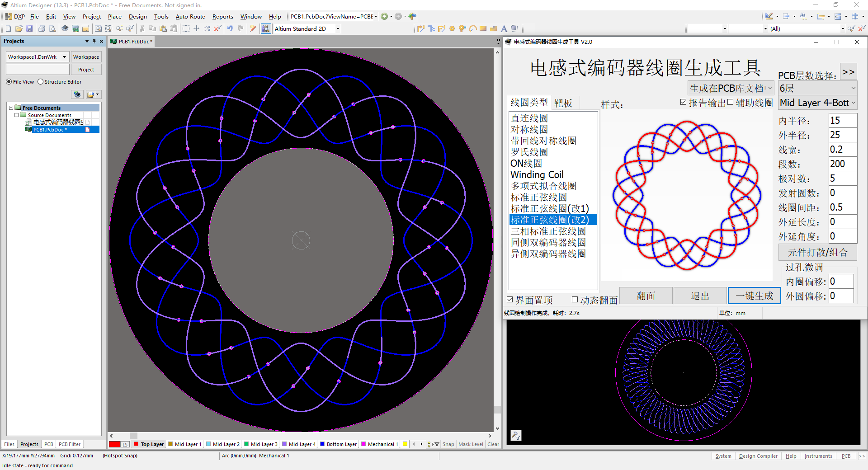Select the Place Pad tool icon

pyautogui.click(x=452, y=28)
